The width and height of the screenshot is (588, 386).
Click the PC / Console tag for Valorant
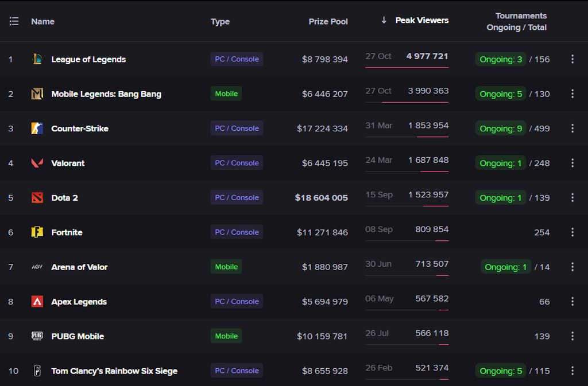[237, 163]
